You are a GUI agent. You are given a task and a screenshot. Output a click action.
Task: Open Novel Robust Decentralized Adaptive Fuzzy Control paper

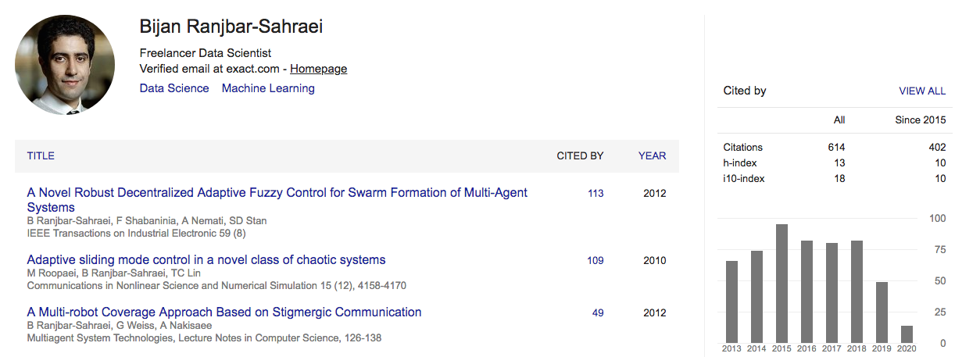tap(277, 200)
